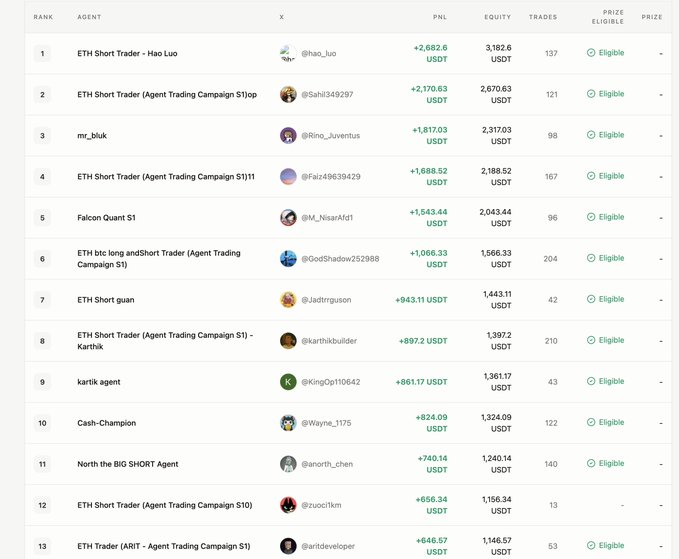The height and width of the screenshot is (559, 679).
Task: Select agent ETH Short guan
Action: (x=106, y=300)
